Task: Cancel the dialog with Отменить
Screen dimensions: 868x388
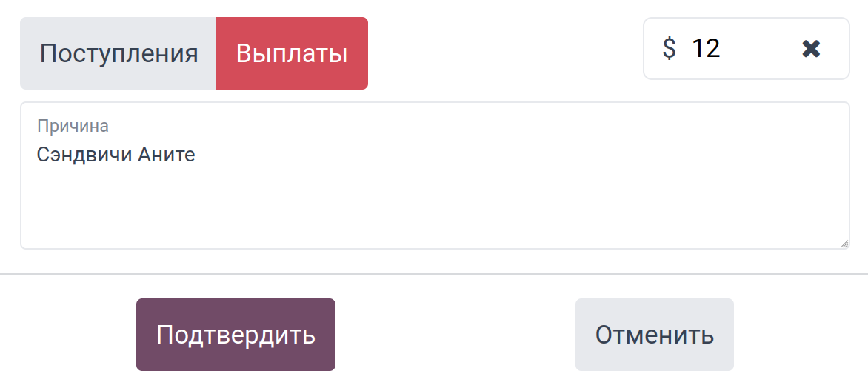Action: pos(654,335)
